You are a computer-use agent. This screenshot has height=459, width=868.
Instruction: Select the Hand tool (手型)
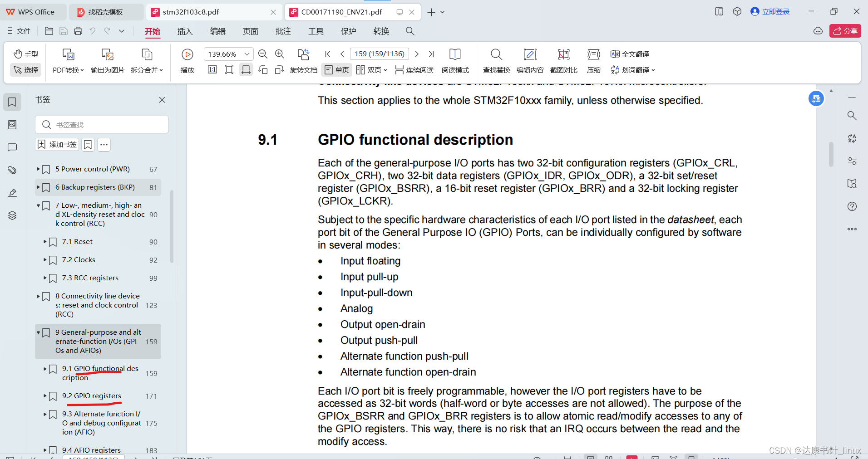[x=26, y=54]
